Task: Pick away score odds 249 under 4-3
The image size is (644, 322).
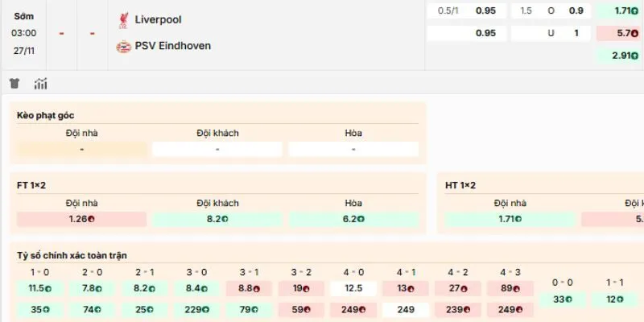Action: [510, 310]
